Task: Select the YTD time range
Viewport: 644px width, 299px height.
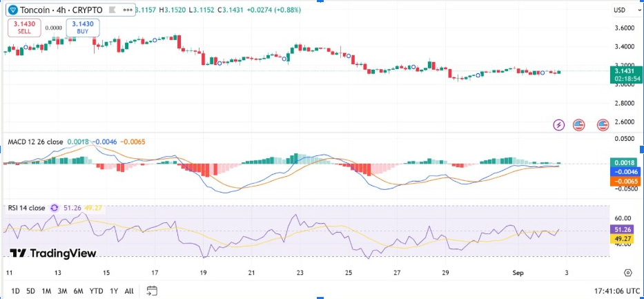Action: point(97,291)
